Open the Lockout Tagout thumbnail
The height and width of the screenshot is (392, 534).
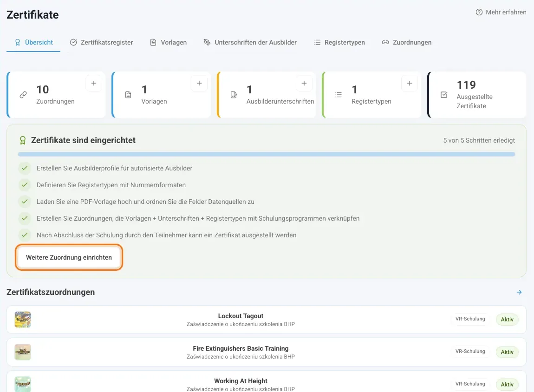pos(23,320)
